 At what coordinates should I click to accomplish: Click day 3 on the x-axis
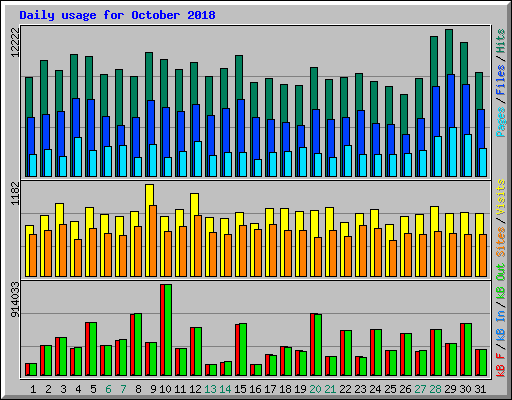(x=63, y=389)
